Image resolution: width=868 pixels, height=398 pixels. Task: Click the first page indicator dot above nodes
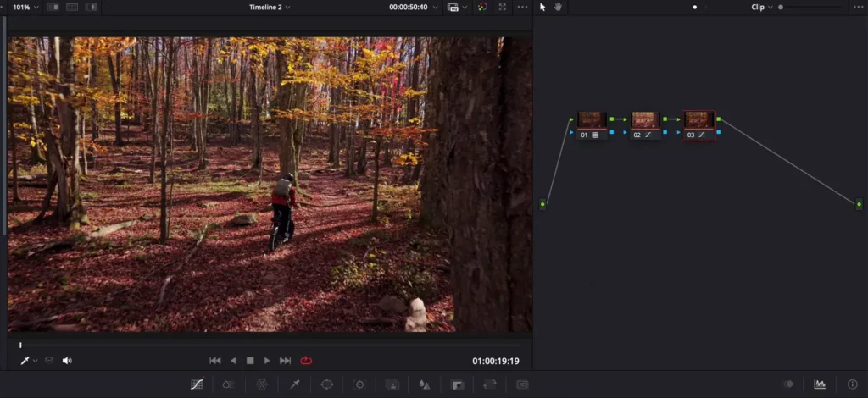point(695,7)
